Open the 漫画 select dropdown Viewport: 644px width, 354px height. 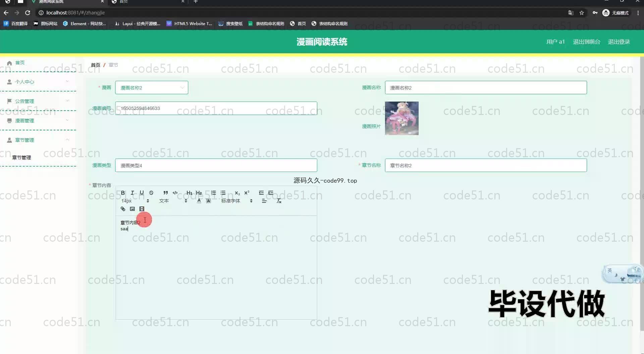pos(152,87)
